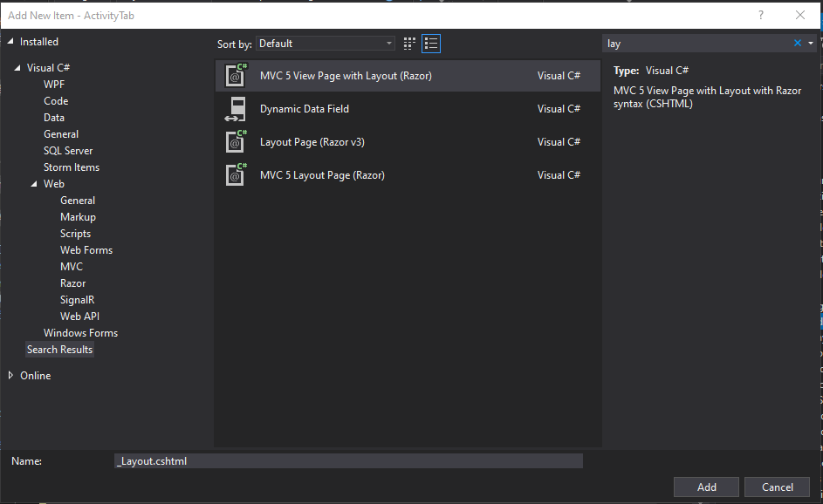Click the MVC 5 View Page with Layout icon
823x504 pixels.
pyautogui.click(x=236, y=76)
